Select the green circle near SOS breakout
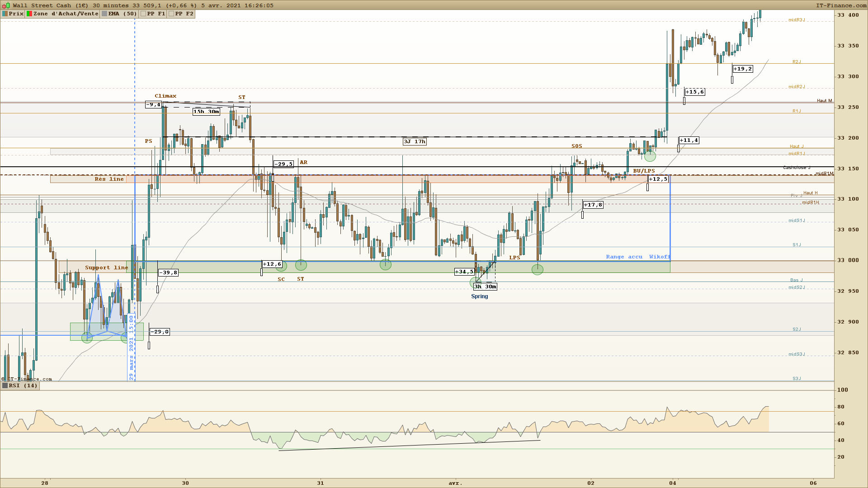This screenshot has width=868, height=488. pos(650,156)
